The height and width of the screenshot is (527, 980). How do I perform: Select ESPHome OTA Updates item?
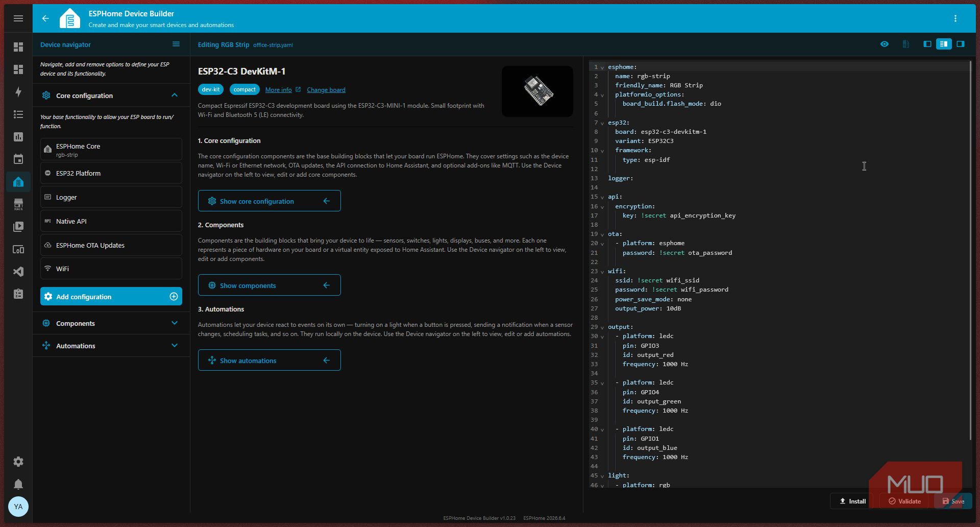pyautogui.click(x=111, y=245)
